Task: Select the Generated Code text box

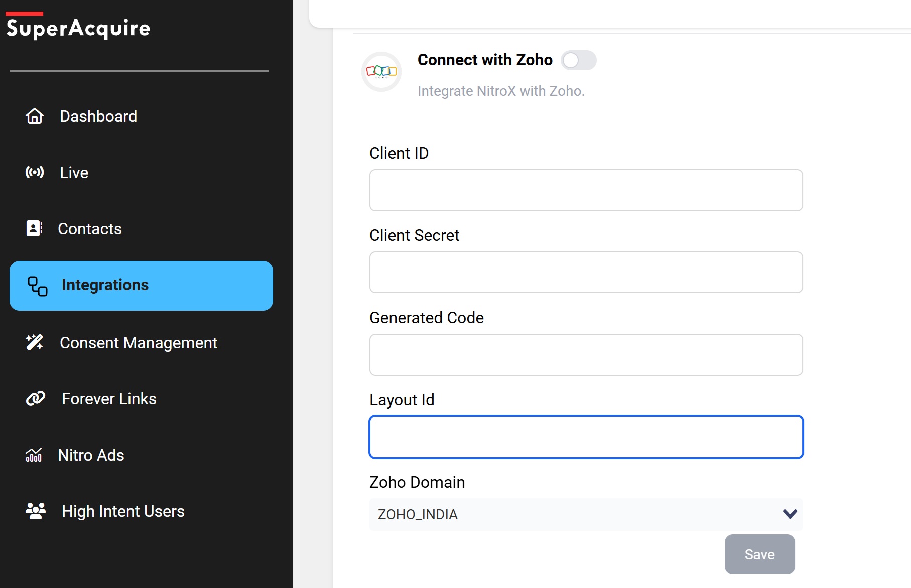Action: coord(586,355)
